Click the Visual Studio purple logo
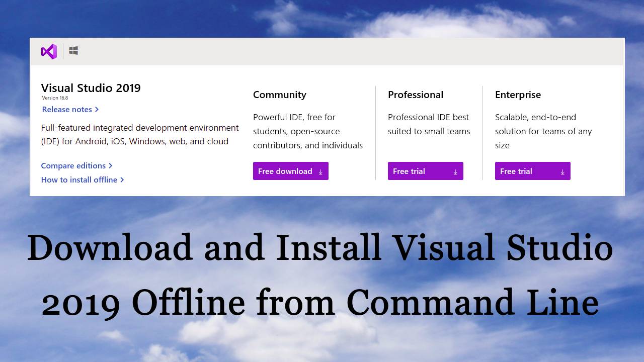 tap(48, 51)
